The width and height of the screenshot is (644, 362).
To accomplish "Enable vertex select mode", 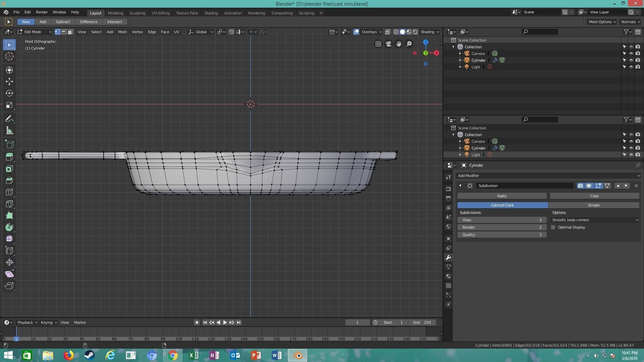I will tap(57, 32).
